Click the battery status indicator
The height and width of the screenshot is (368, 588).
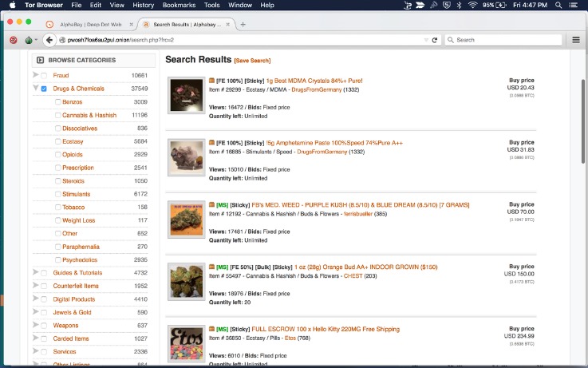pos(495,5)
